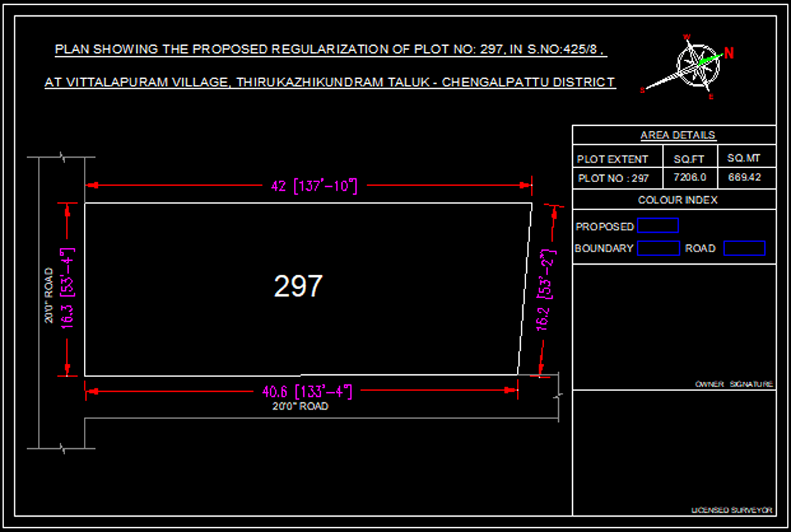Click the 669.42 square metre value cell
791x532 pixels.
pos(744,178)
